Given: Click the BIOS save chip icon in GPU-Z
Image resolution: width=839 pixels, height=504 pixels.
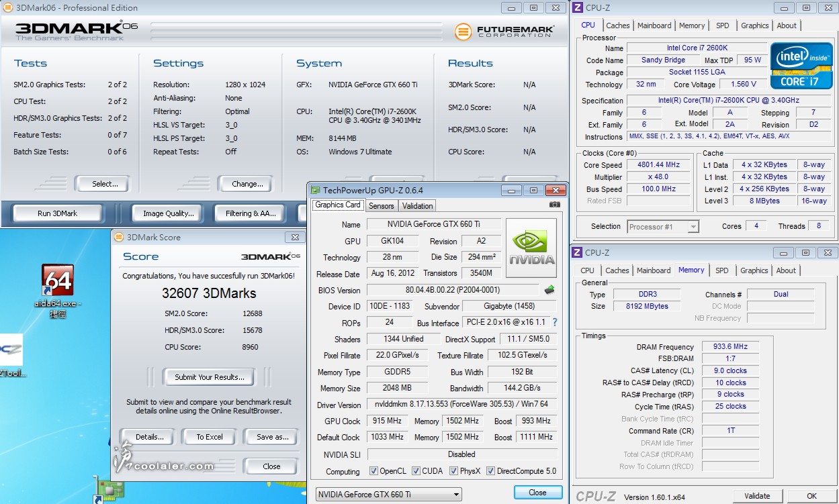Looking at the screenshot, I should 549,290.
